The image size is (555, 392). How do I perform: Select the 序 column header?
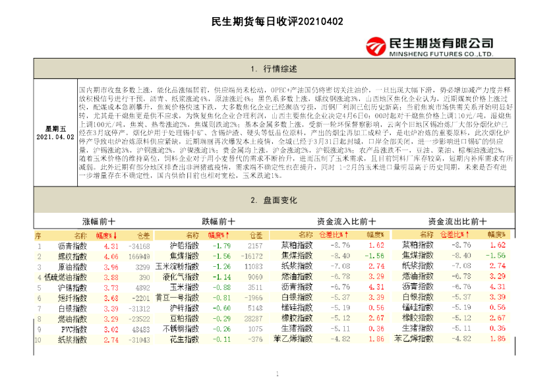tap(38, 235)
